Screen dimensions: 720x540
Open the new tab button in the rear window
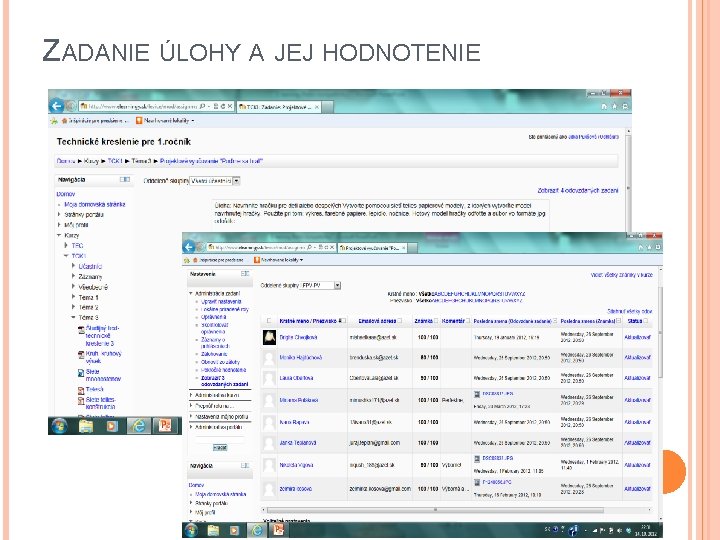(x=327, y=107)
